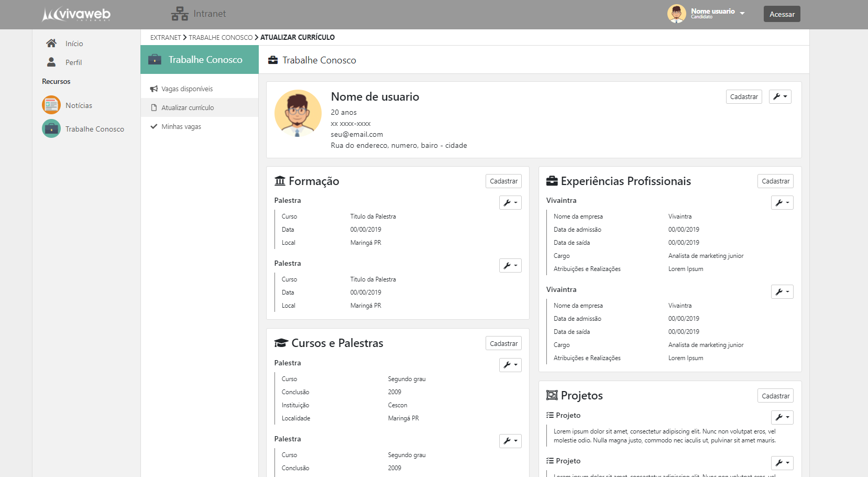Go to TRABALHE CONOSCO breadcrumb link

click(x=221, y=38)
